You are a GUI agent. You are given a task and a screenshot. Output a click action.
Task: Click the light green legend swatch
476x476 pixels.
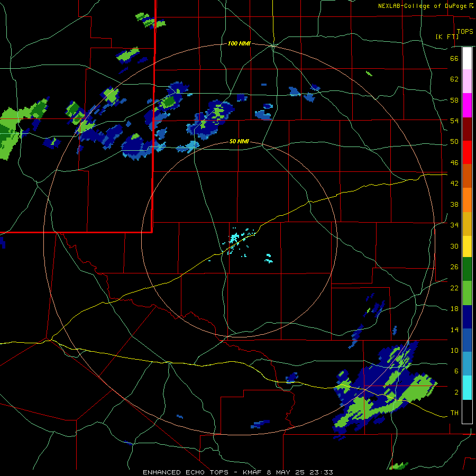[467, 293]
